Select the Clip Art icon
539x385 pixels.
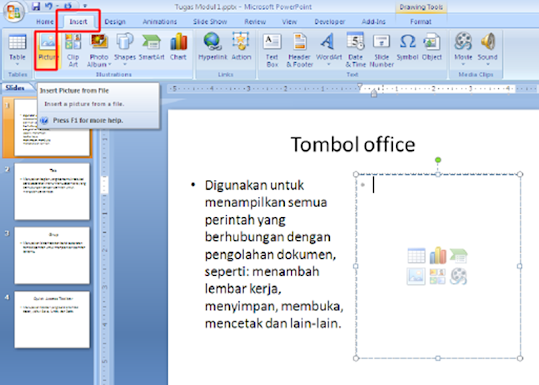tap(73, 42)
